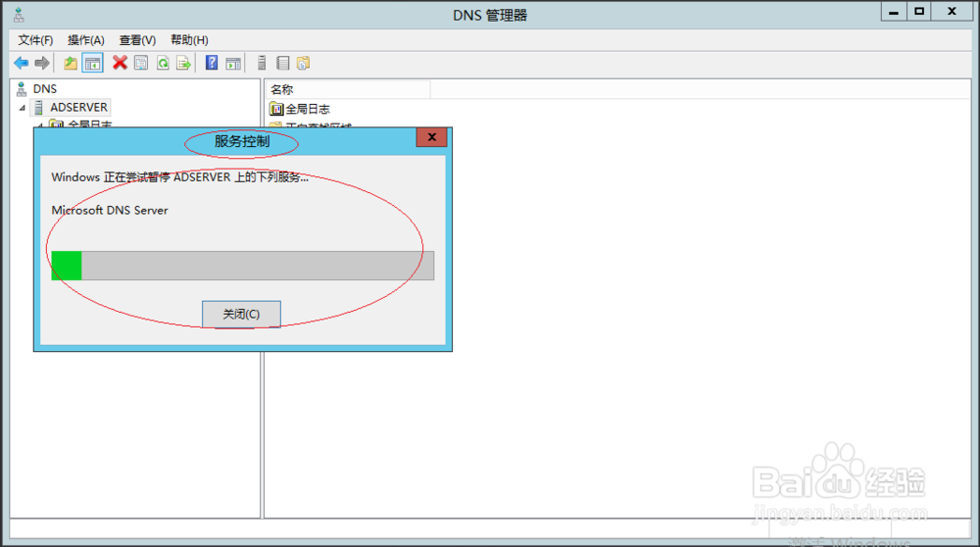Click the DNS root node icon in tree
Screen dimensions: 980x547
pyautogui.click(x=22, y=89)
